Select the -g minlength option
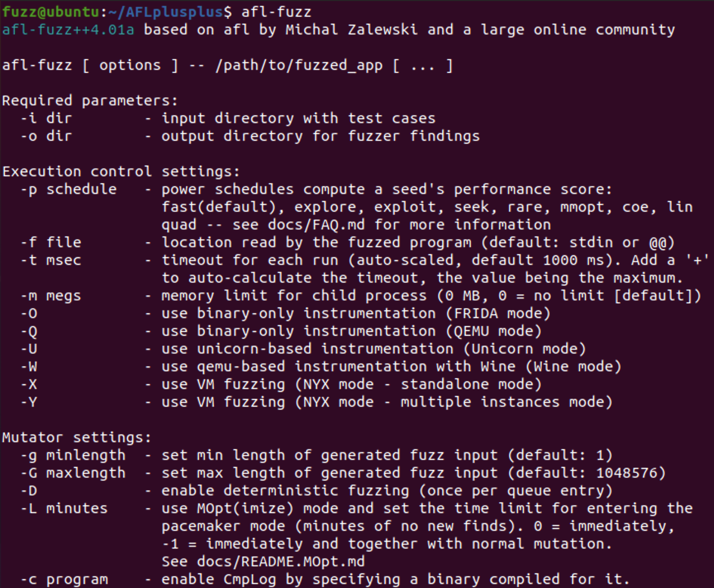This screenshot has height=588, width=714. tap(73, 456)
